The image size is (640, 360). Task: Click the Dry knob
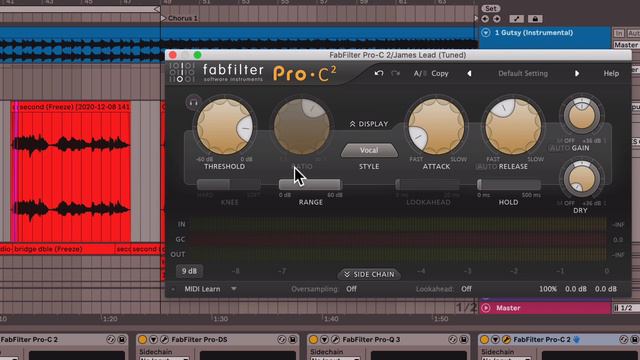(582, 179)
